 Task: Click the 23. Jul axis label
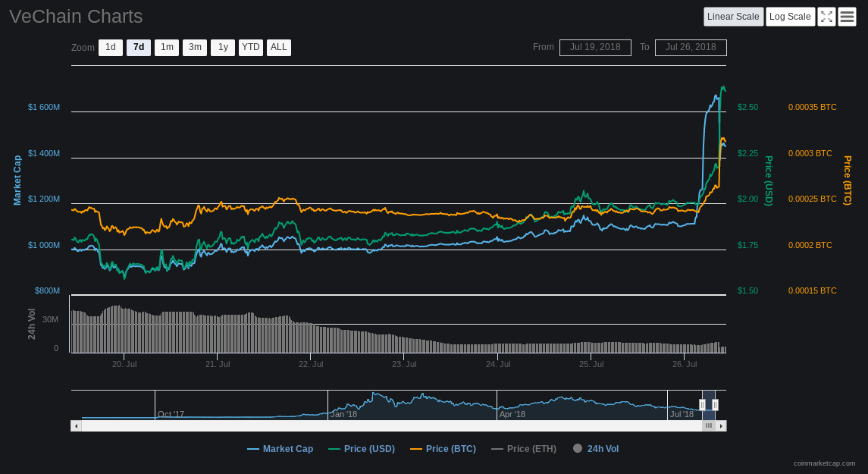[x=404, y=364]
